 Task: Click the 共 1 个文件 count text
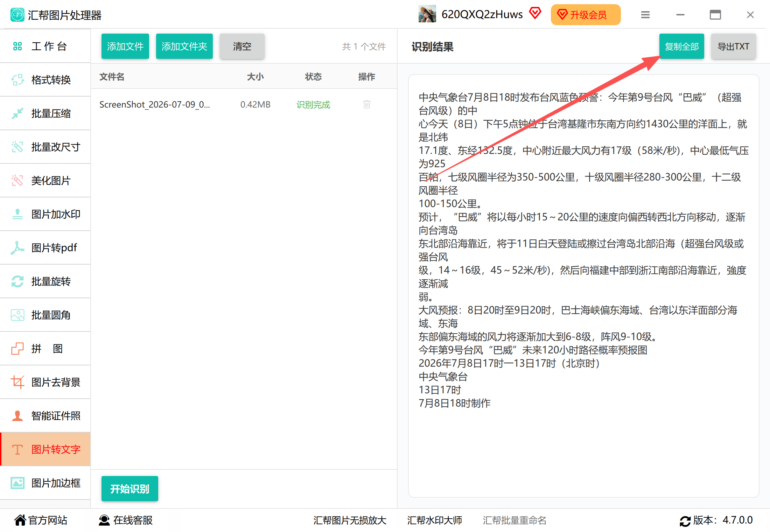(364, 46)
